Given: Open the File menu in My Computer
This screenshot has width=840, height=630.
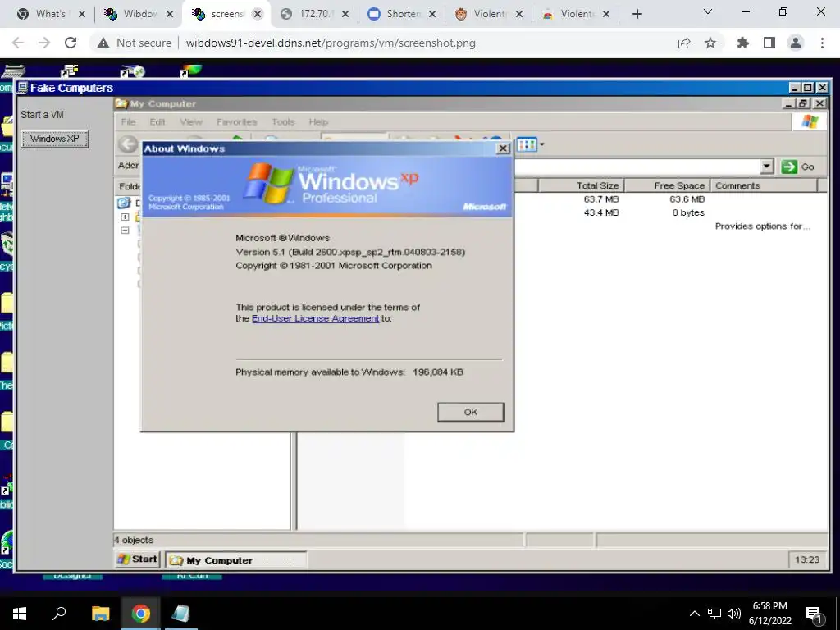Looking at the screenshot, I should (x=128, y=121).
